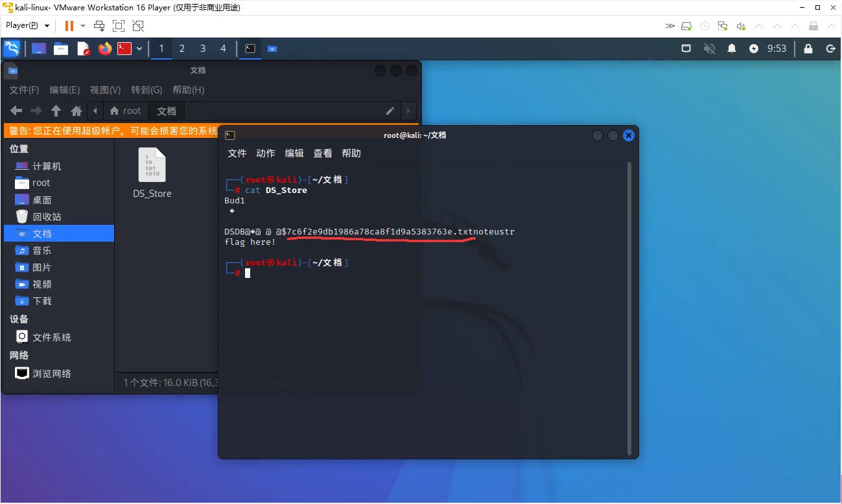Switch to workspace 3
The width and height of the screenshot is (842, 504).
tap(203, 49)
